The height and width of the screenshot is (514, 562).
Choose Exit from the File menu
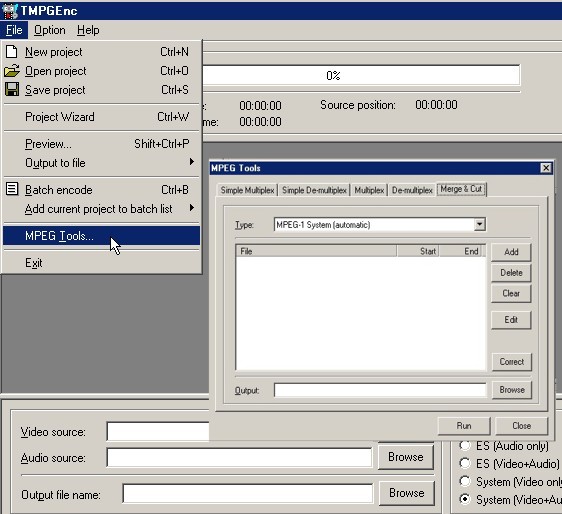[101, 263]
